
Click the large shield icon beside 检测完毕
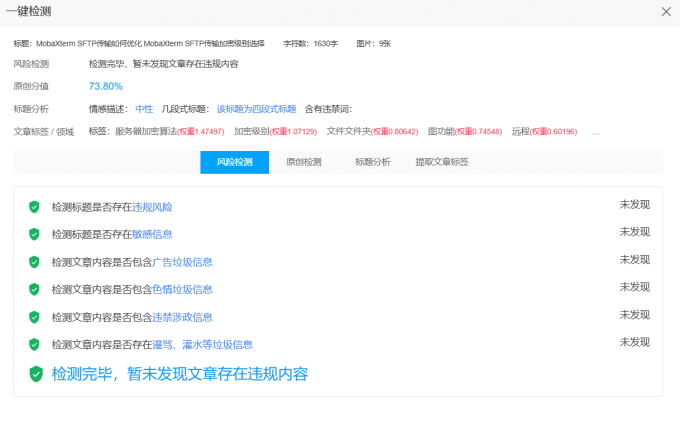[36, 374]
